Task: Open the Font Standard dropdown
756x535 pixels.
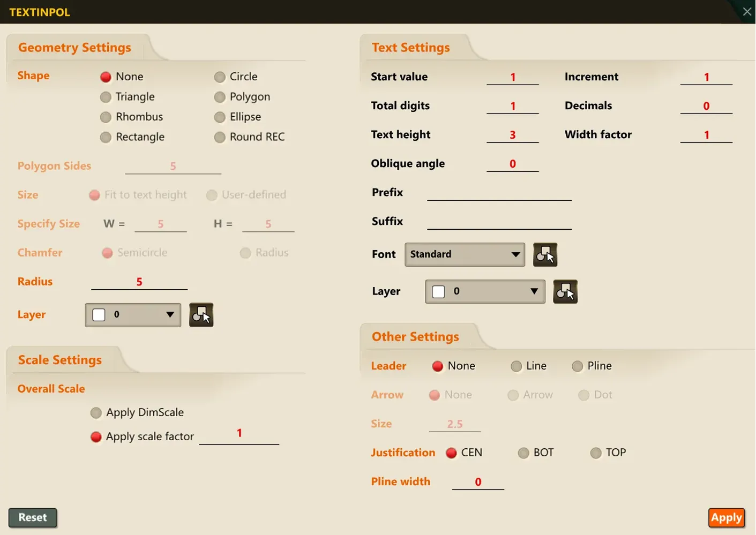Action: (x=465, y=254)
